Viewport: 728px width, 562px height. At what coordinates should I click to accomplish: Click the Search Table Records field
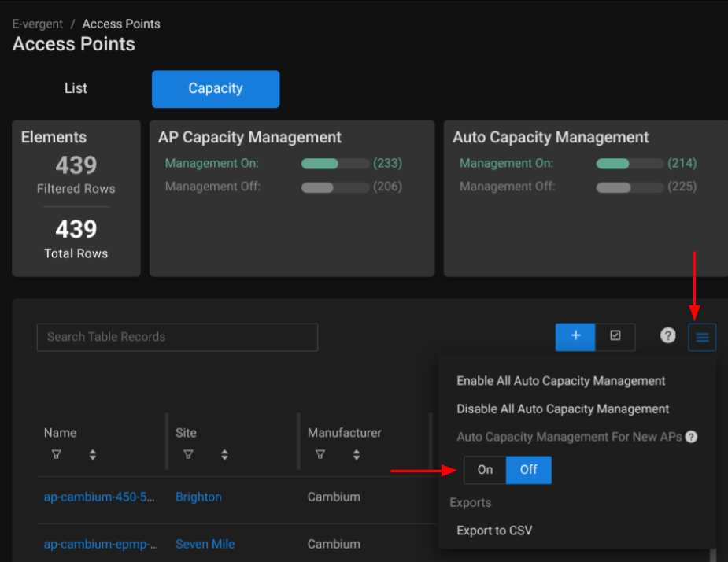(x=177, y=337)
